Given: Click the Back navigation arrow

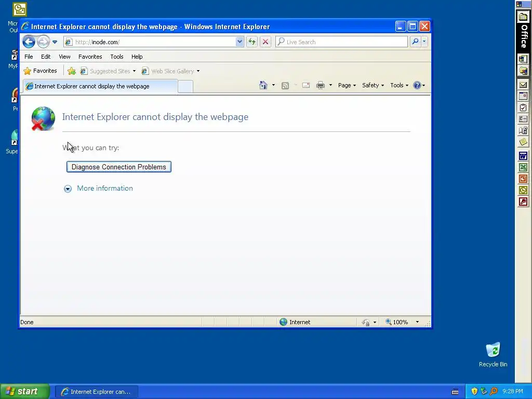Looking at the screenshot, I should coord(29,42).
